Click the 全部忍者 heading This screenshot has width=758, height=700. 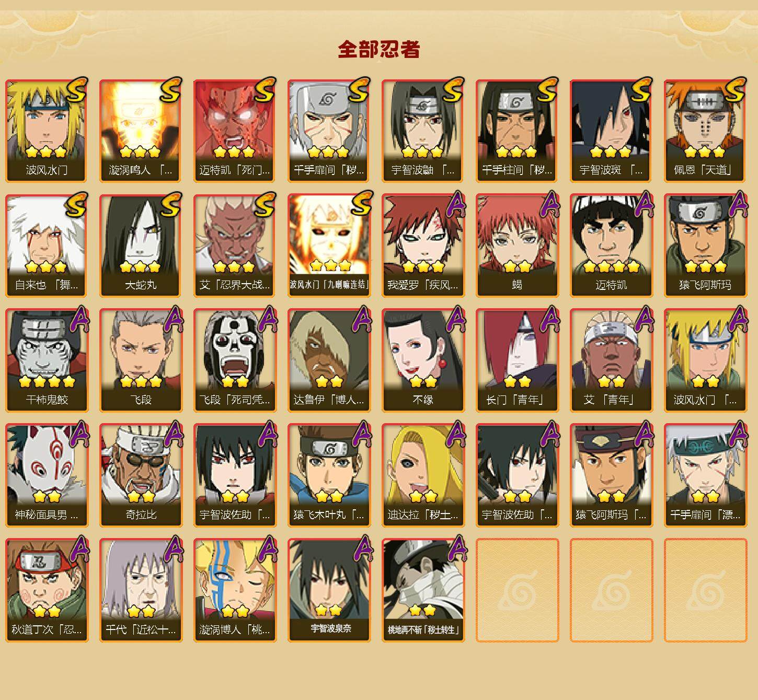[379, 49]
